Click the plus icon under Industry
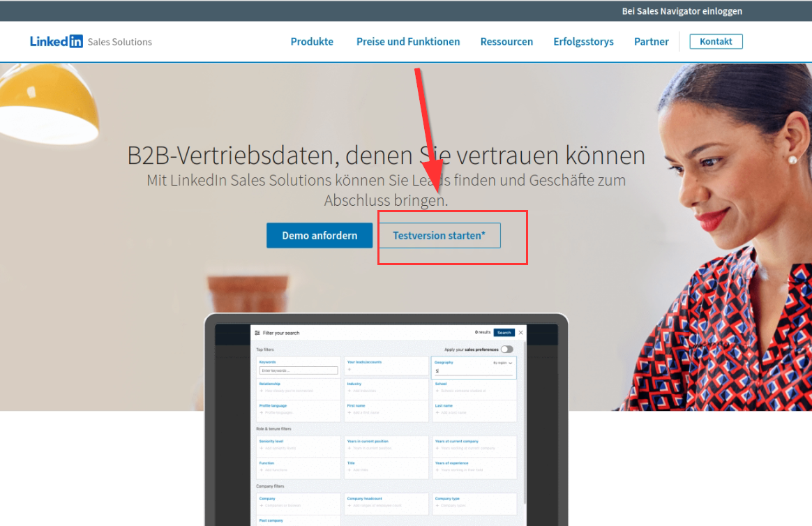Viewport: 812px width, 526px height. pos(349,391)
